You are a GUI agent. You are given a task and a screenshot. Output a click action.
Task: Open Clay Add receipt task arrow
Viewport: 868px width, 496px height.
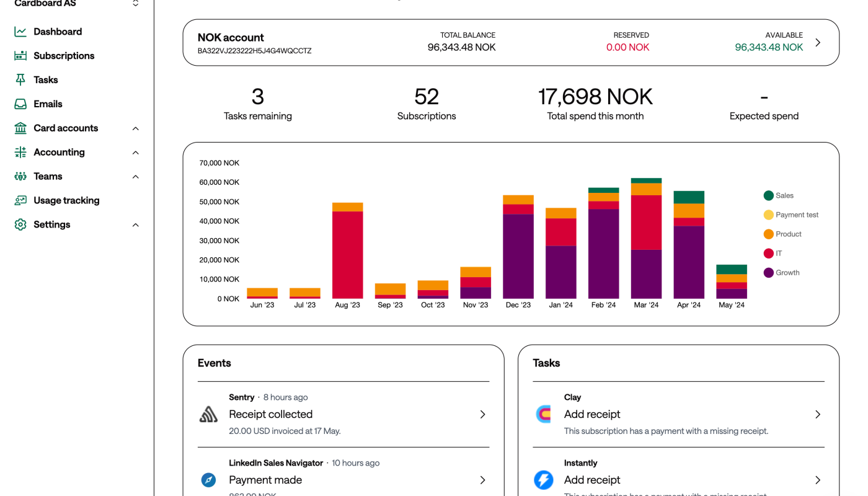coord(818,414)
